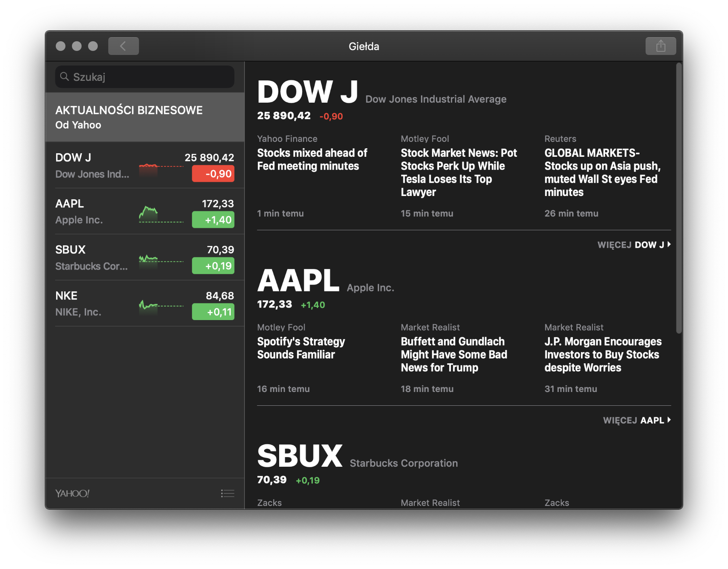Screen dimensions: 728x569
Task: Click the DOW J sparkline chart
Action: click(x=161, y=170)
